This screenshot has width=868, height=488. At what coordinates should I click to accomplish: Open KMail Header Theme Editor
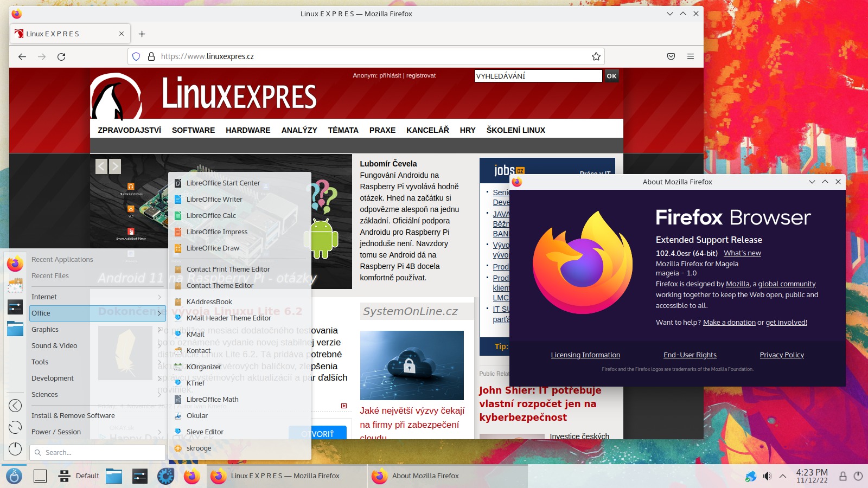coord(239,318)
